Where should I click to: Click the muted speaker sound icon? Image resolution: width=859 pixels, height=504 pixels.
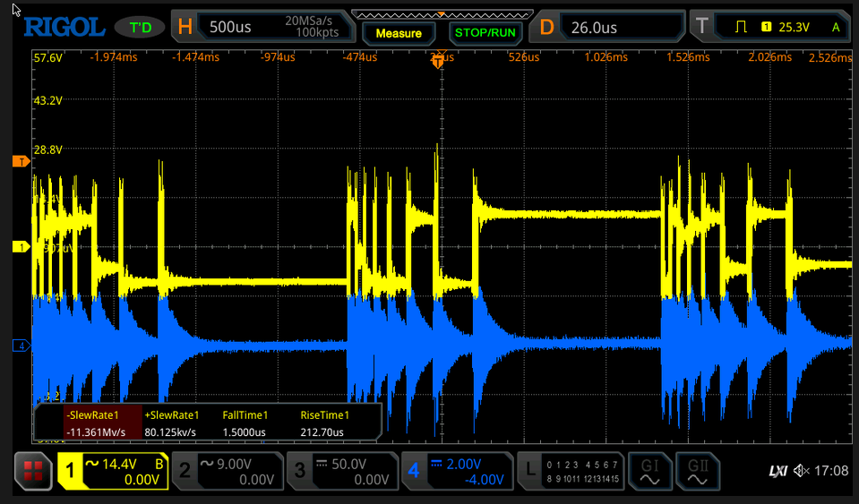pos(801,471)
